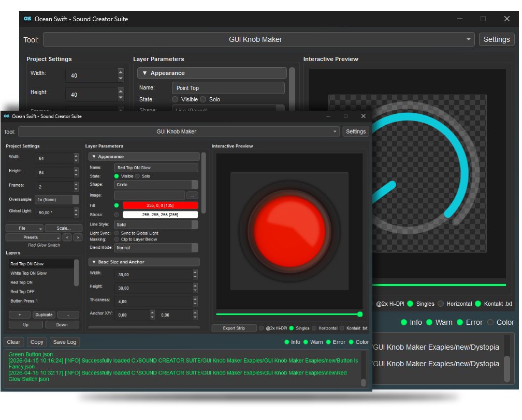Go to previous preset with '<' button
The image size is (522, 420).
coord(67,237)
